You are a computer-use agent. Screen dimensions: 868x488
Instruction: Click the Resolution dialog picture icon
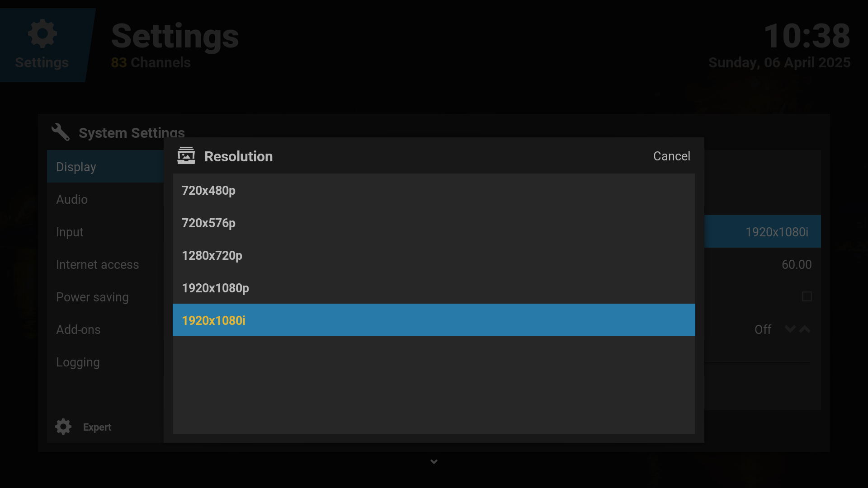pos(186,156)
